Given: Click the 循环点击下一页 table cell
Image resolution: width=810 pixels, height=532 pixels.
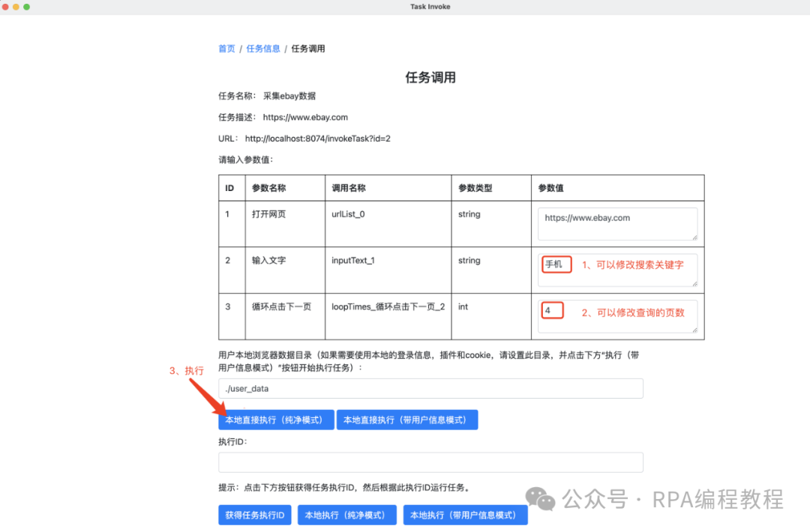Looking at the screenshot, I should tap(285, 316).
